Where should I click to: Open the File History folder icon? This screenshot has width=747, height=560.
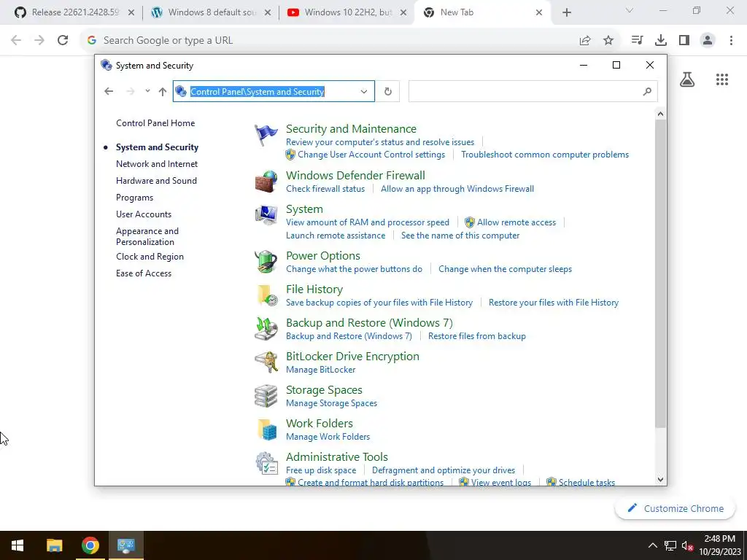(266, 295)
